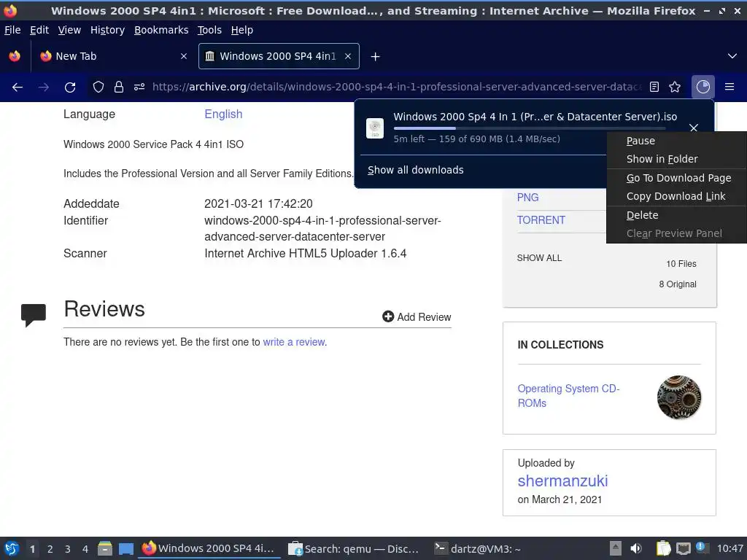The width and height of the screenshot is (747, 560).
Task: Open the Help menu
Action: click(x=242, y=30)
